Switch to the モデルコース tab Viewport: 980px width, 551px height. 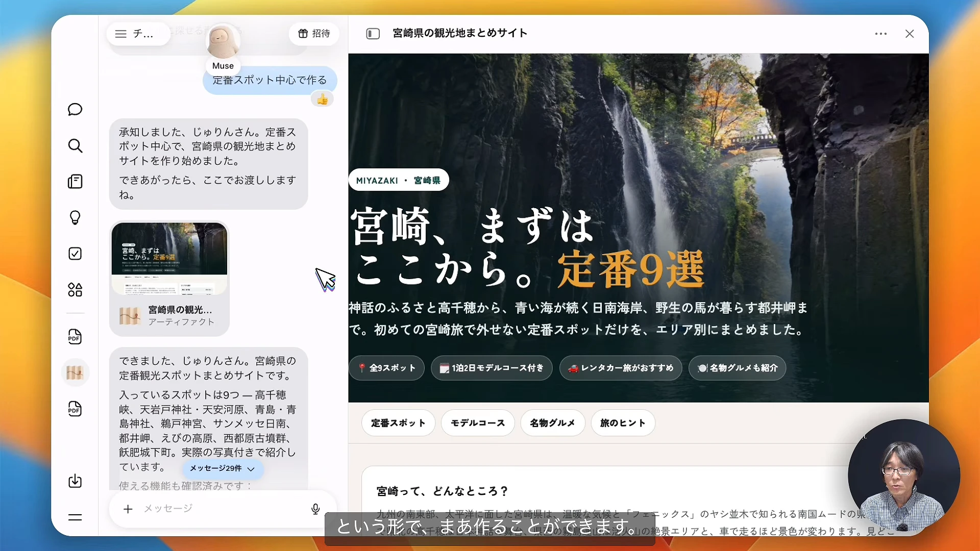pyautogui.click(x=478, y=423)
